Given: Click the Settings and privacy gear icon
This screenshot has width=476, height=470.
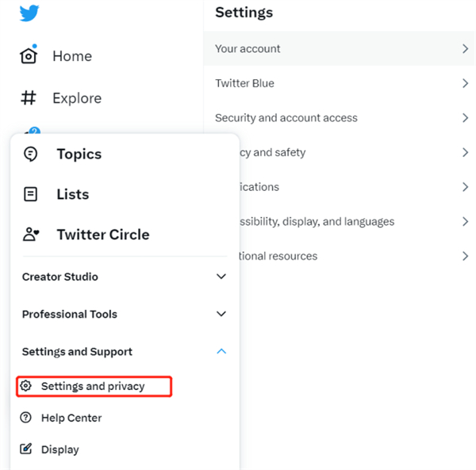Looking at the screenshot, I should click(x=26, y=386).
